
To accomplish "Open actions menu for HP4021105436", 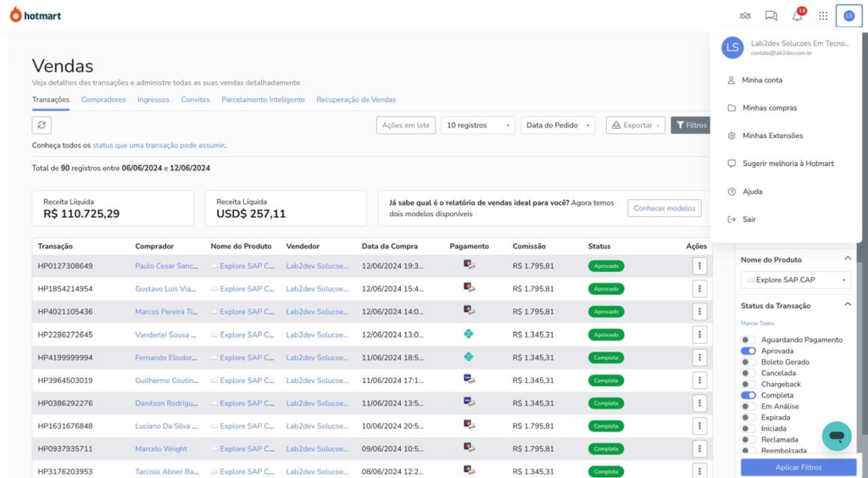I will (x=699, y=312).
